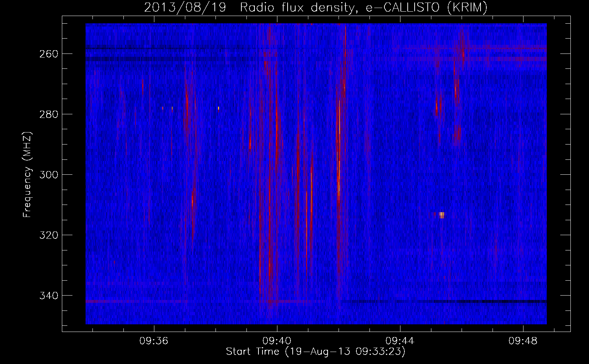The width and height of the screenshot is (589, 364).
Task: Click the 280 frequency tick label
Action: [x=49, y=114]
